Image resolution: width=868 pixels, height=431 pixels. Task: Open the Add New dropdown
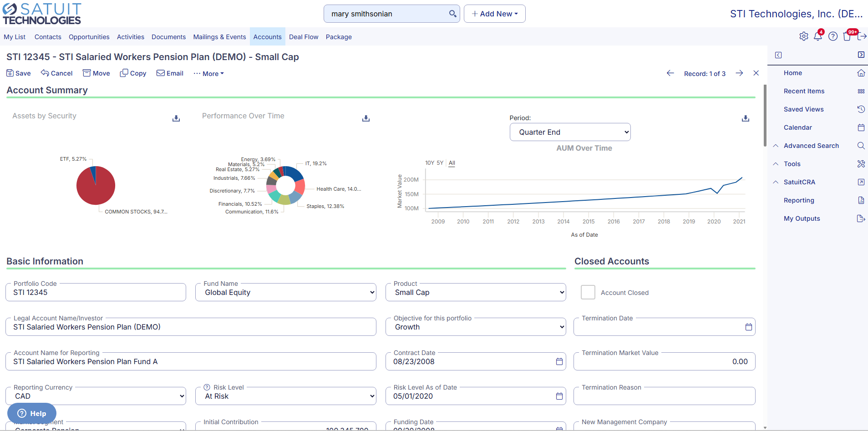(x=495, y=14)
